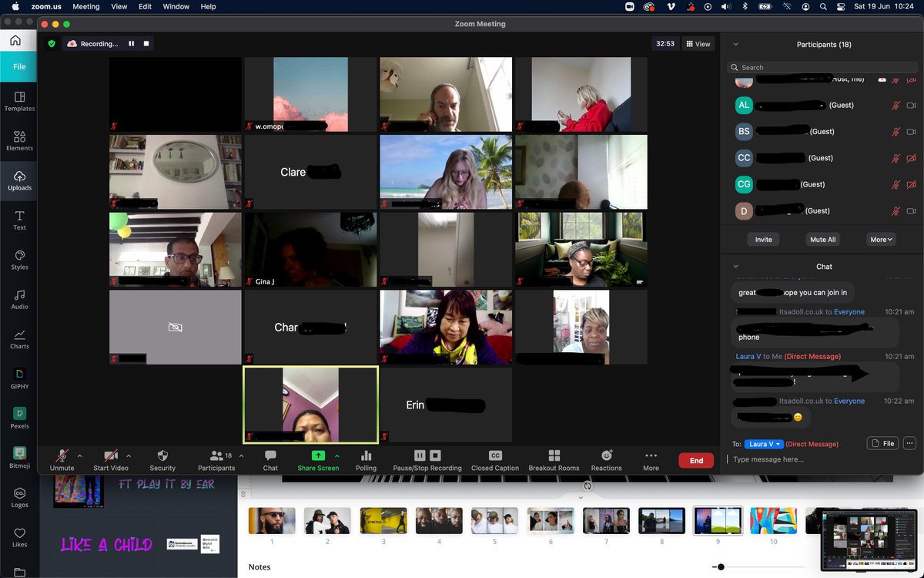Viewport: 924px width, 578px height.
Task: Open GIPHY in the Canva sidebar
Action: [x=19, y=378]
